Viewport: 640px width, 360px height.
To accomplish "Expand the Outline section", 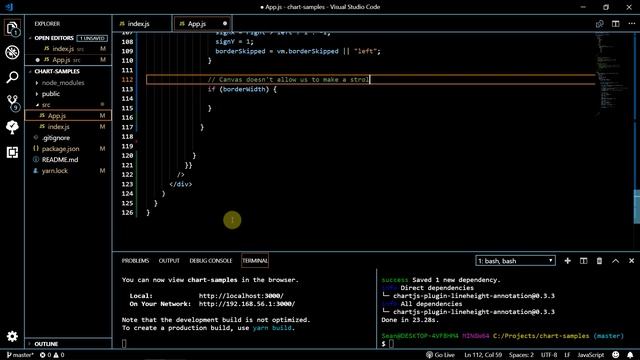I will click(46, 344).
